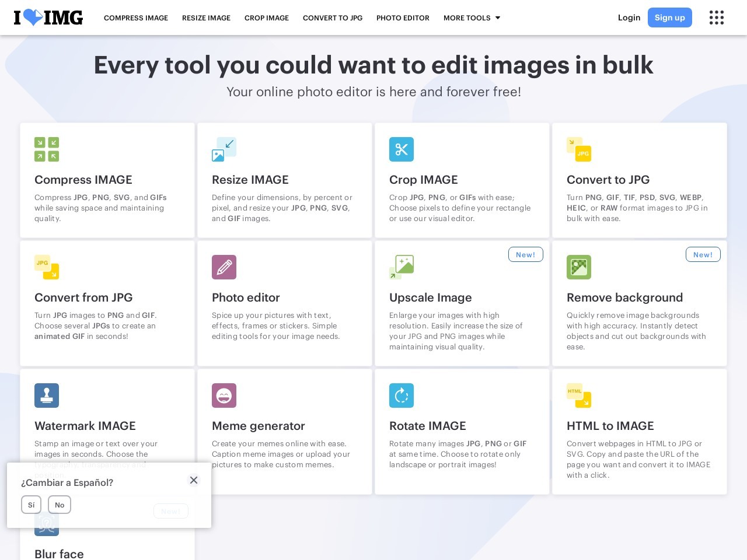747x560 pixels.
Task: Choose No in the language popup
Action: pyautogui.click(x=60, y=505)
